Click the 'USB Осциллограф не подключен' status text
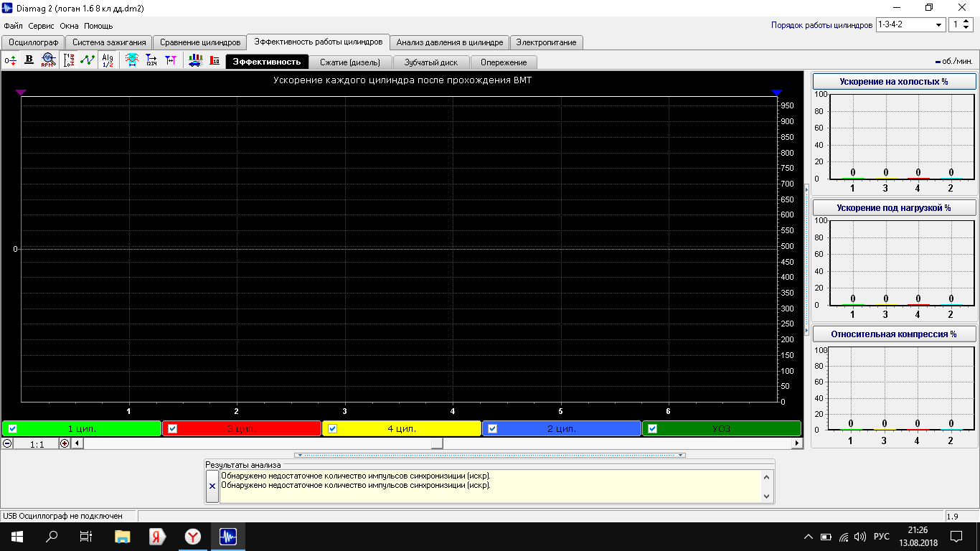Viewport: 980px width, 551px height. pyautogui.click(x=63, y=516)
